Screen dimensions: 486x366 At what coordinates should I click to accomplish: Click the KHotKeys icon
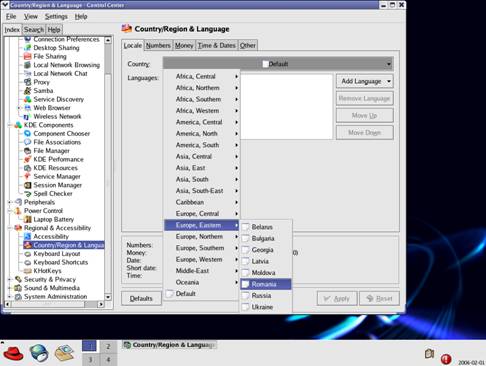click(28, 271)
